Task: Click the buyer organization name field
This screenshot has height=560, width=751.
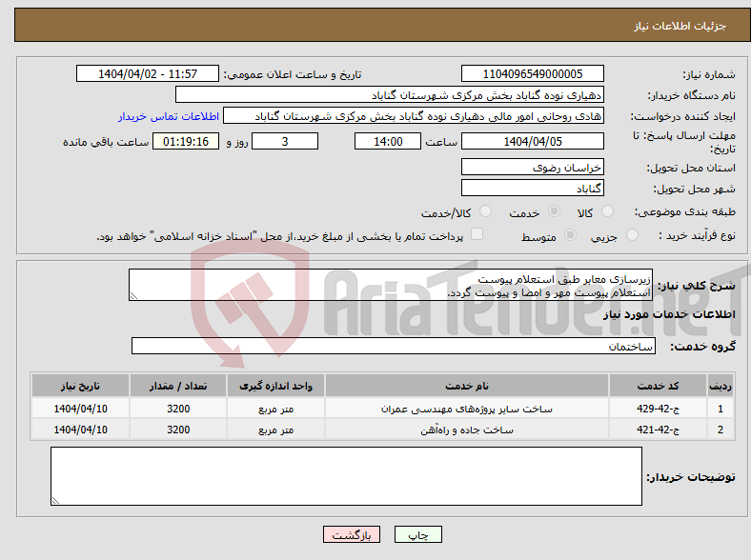Action: tap(390, 95)
